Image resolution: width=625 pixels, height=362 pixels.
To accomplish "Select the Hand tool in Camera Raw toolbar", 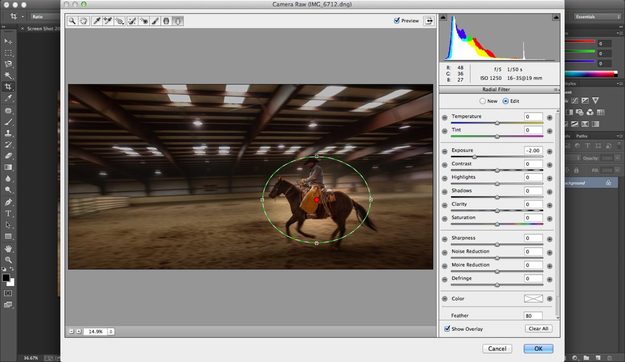I will pos(84,21).
